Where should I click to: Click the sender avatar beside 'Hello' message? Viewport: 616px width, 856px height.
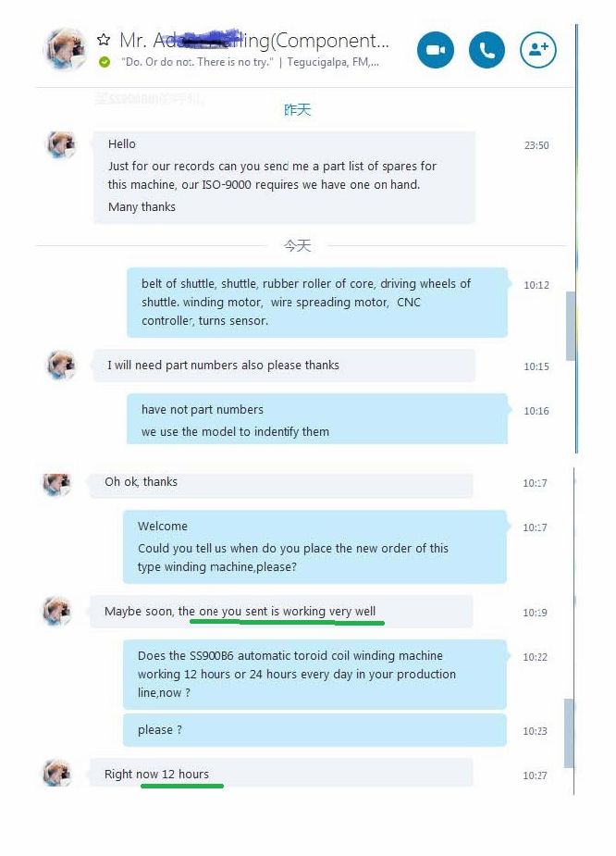pyautogui.click(x=61, y=144)
